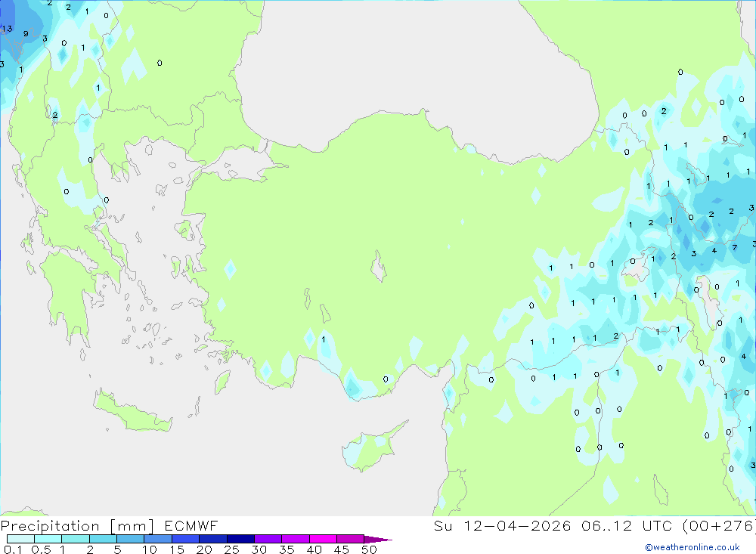Click the '13' precipitation value on the map

(7, 29)
